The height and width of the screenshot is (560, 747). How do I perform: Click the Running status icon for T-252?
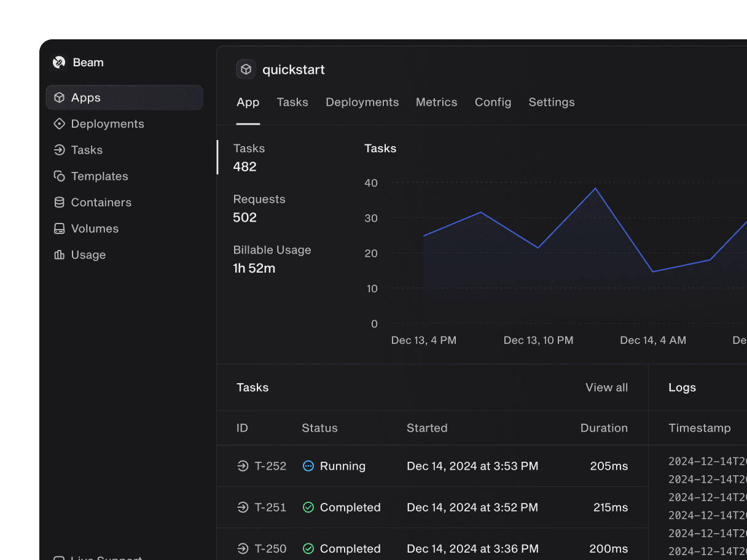point(308,466)
